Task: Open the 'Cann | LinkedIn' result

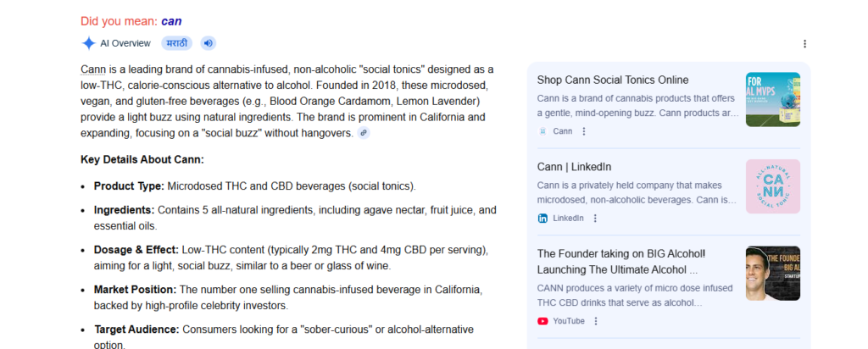Action: pos(574,167)
